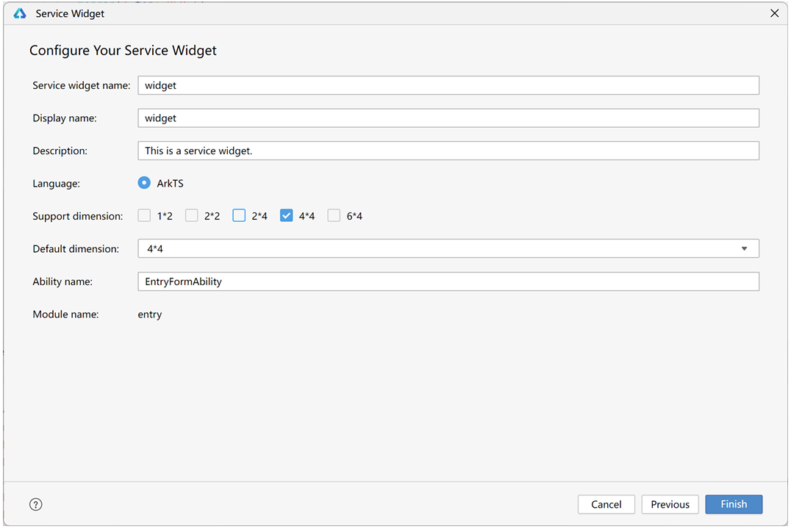Confirm with the Finish button
The width and height of the screenshot is (791, 532).
(x=734, y=504)
